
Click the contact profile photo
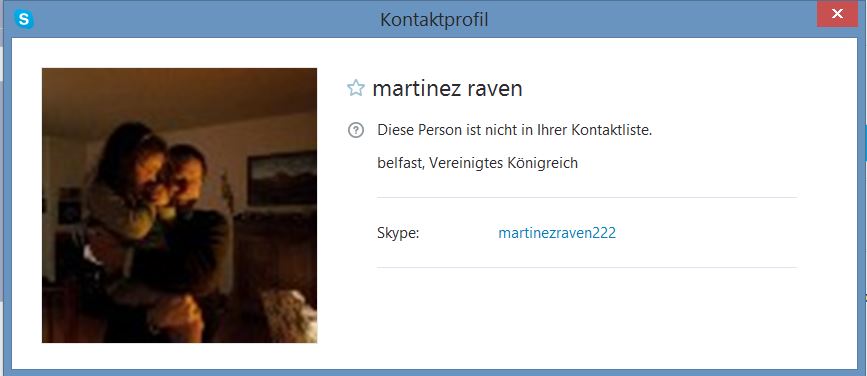pos(179,205)
